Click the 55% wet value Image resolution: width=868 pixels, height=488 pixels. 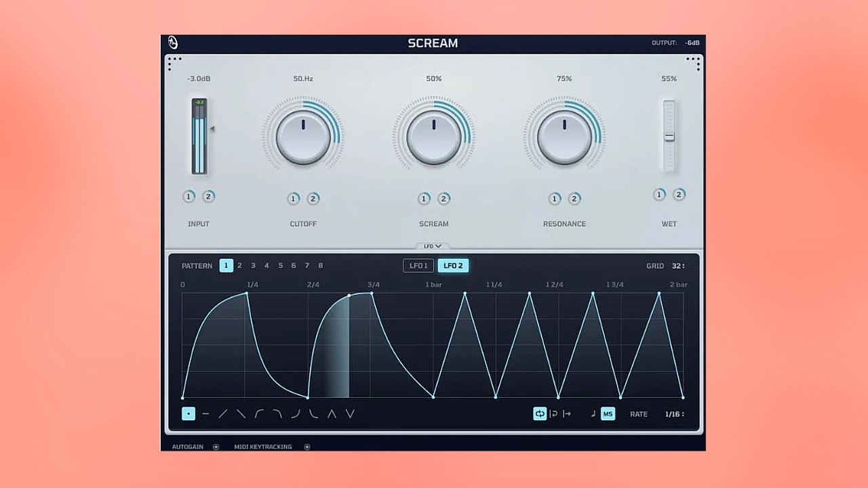coord(669,79)
